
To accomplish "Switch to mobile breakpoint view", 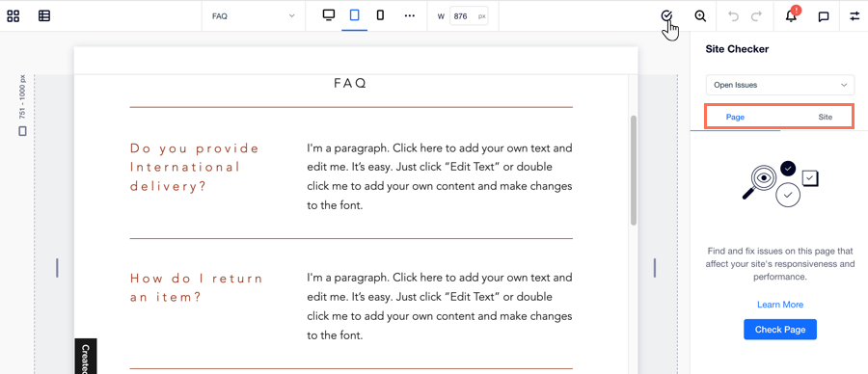I will click(380, 15).
